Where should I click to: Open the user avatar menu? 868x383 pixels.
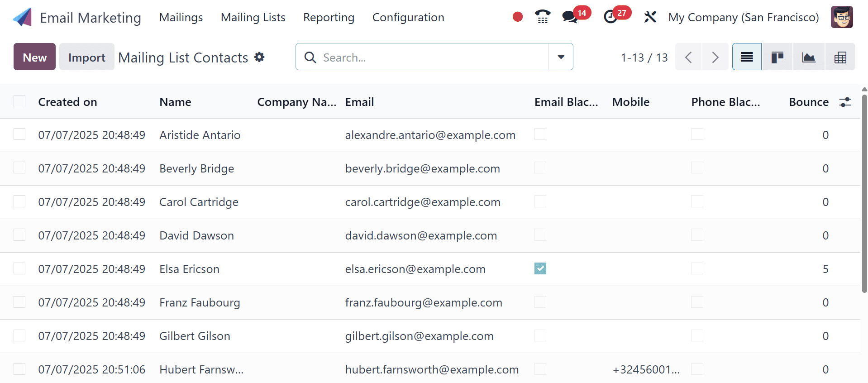(x=842, y=17)
